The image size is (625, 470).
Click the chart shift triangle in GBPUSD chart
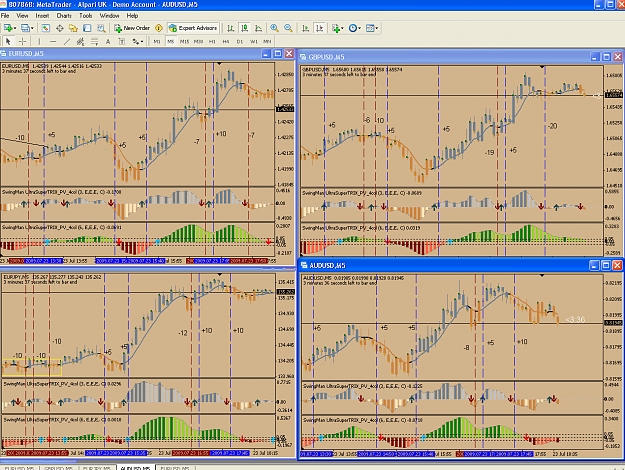tap(542, 67)
